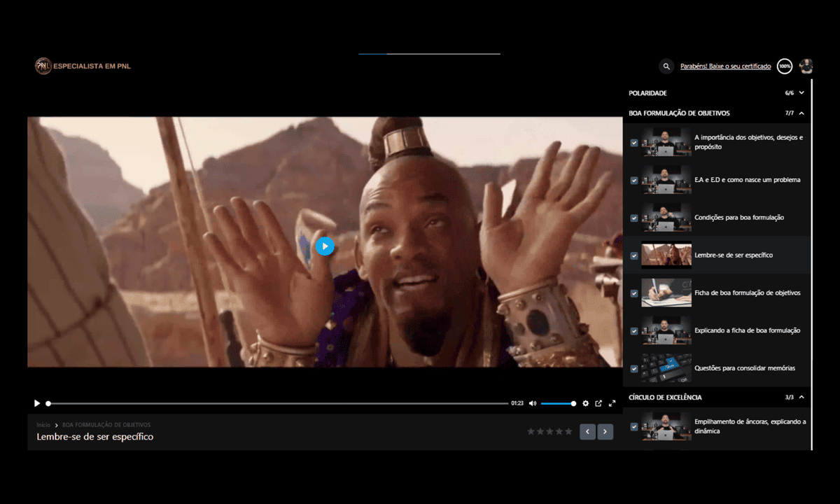This screenshot has height=504, width=840.
Task: Toggle 'Ficha de boa formulação de objetivos' checkbox
Action: (x=634, y=293)
